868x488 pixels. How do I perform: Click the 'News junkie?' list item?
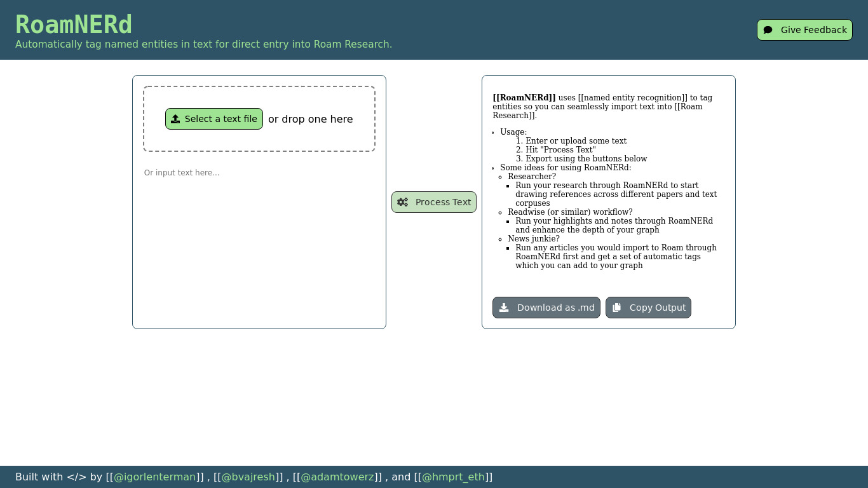(x=534, y=239)
